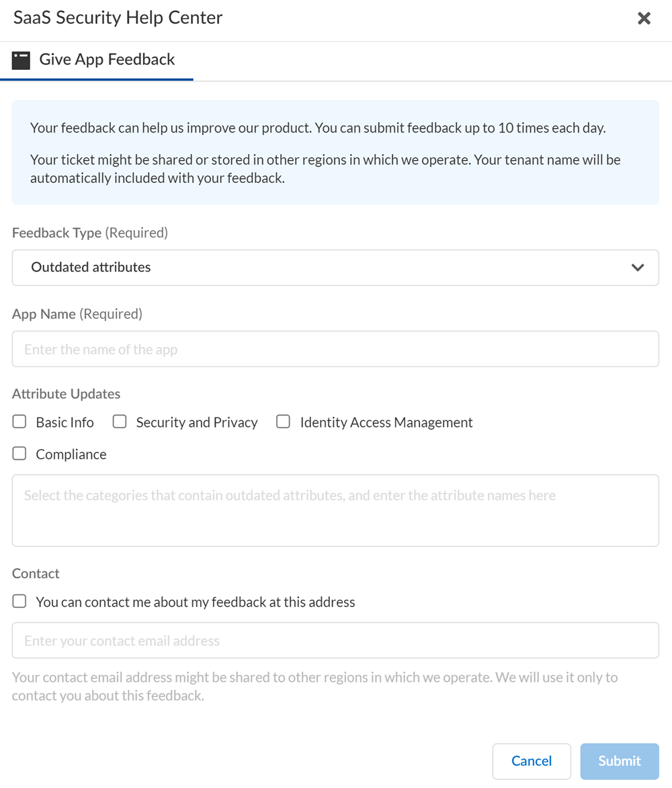The image size is (672, 788).
Task: Select the Compliance checkbox
Action: pos(19,454)
